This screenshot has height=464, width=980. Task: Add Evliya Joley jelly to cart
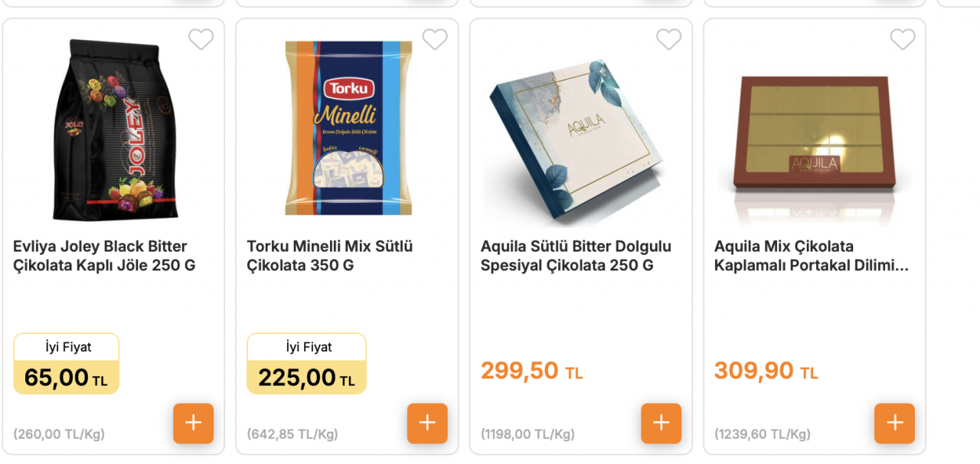coord(193,423)
